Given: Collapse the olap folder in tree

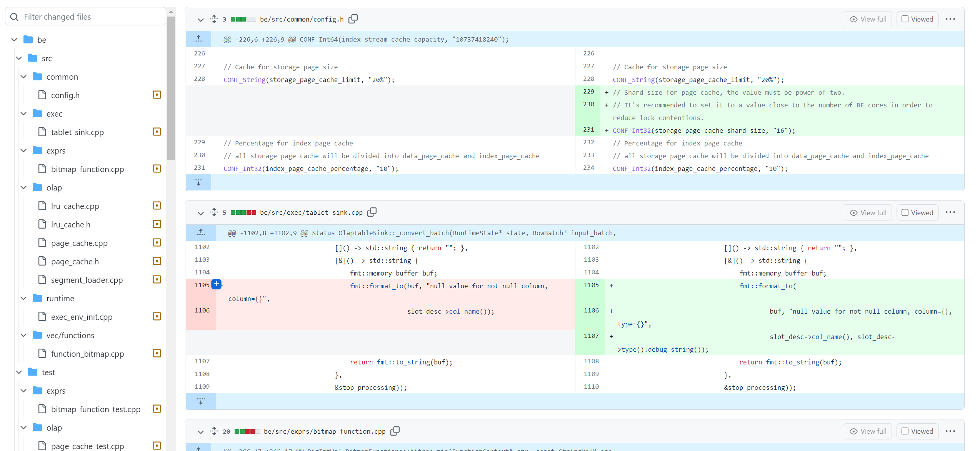Looking at the screenshot, I should pos(24,187).
